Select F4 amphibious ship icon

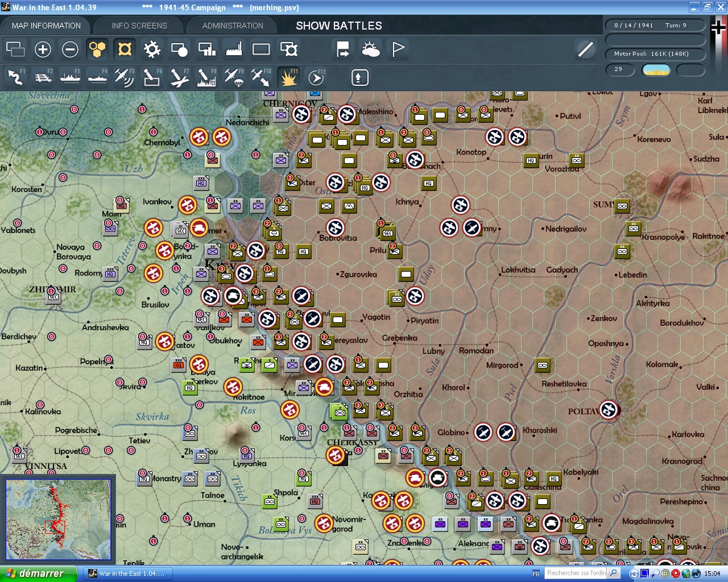[x=97, y=77]
